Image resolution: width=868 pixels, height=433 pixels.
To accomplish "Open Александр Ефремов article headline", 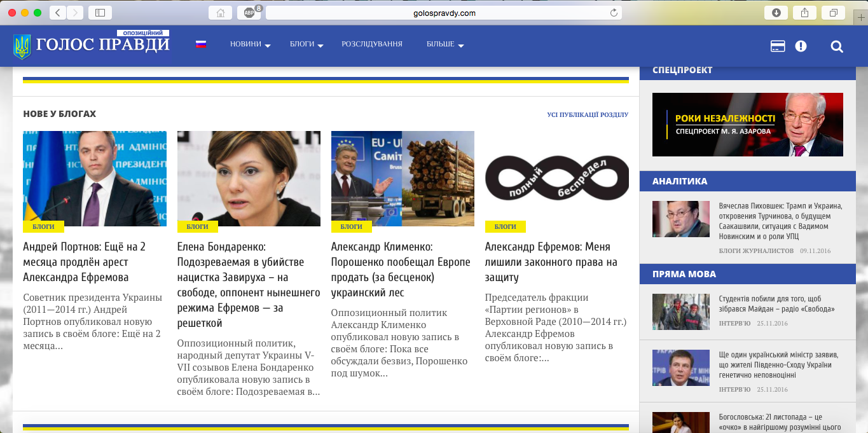I will point(551,262).
